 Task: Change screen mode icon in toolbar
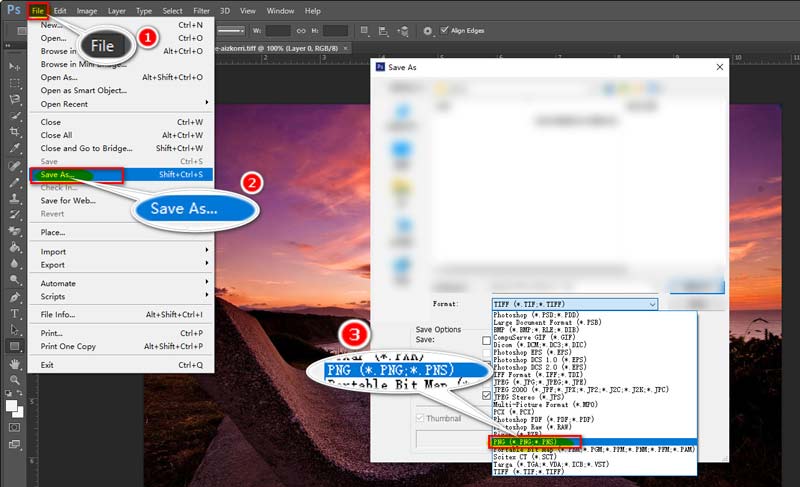[14, 444]
